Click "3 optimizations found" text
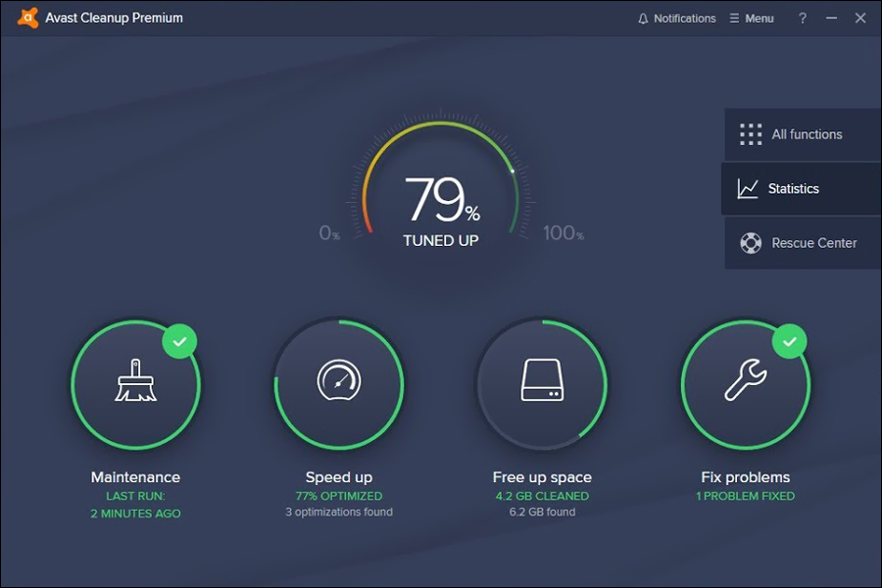The image size is (882, 588). click(339, 512)
